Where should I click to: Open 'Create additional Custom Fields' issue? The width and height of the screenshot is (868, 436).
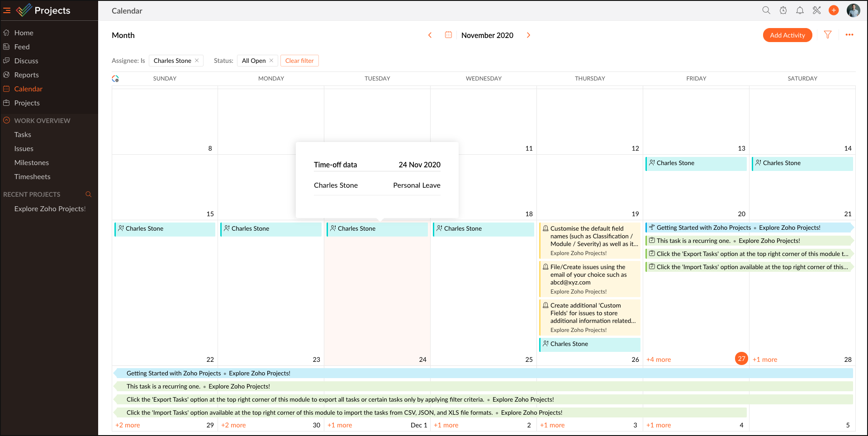click(590, 317)
